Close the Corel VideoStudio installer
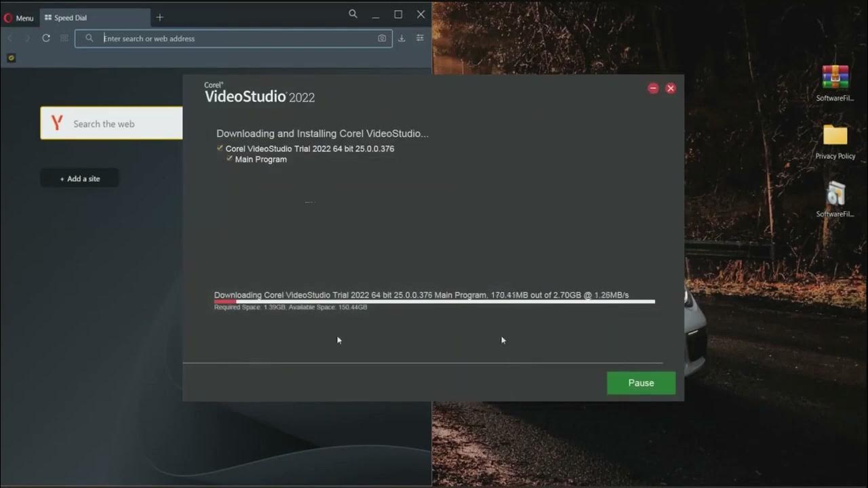Screen dimensions: 868x488 click(671, 88)
